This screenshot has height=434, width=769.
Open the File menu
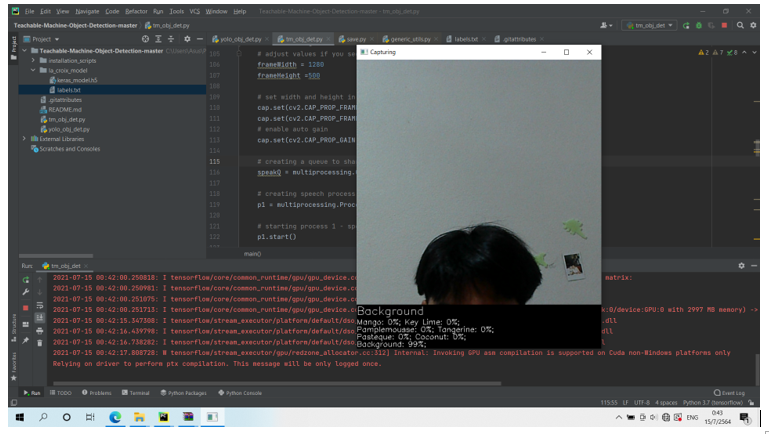click(29, 11)
